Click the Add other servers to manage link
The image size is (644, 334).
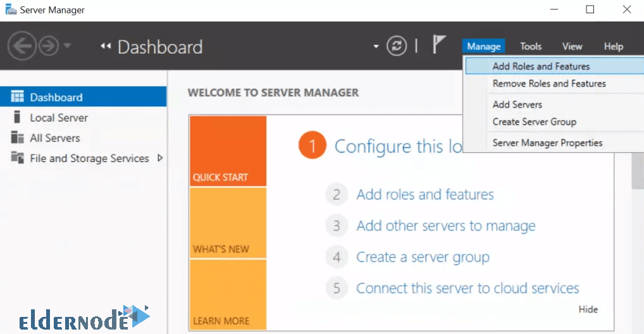(x=446, y=226)
